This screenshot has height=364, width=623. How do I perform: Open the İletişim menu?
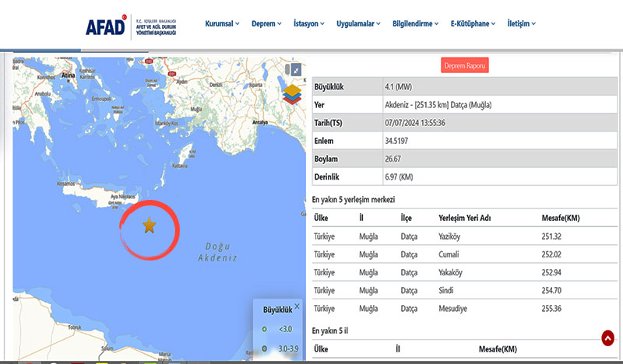click(522, 24)
